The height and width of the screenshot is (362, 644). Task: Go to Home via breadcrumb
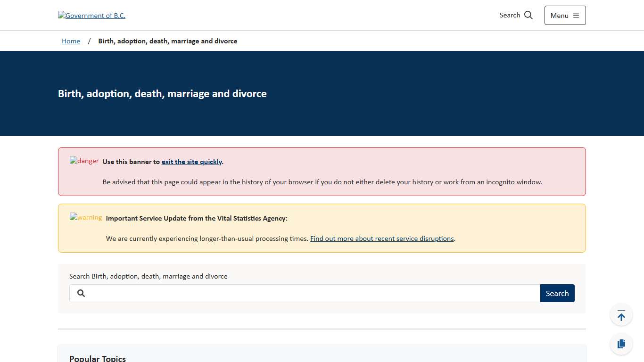[71, 41]
